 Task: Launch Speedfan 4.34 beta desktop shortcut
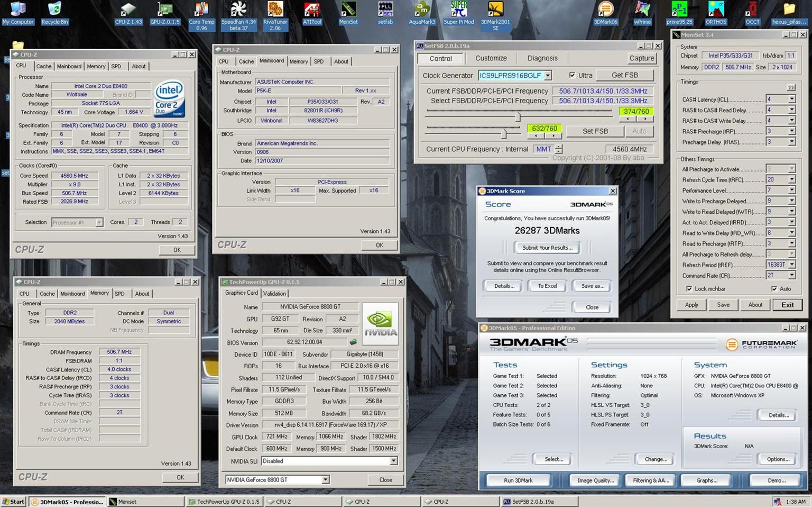coord(238,16)
